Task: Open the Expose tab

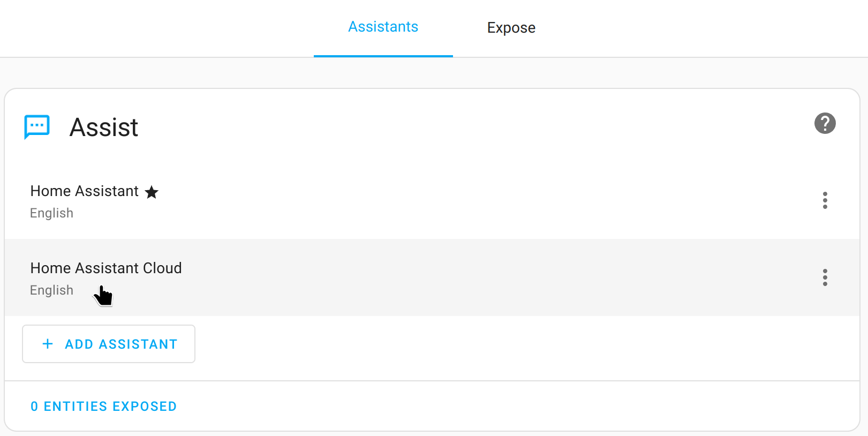Action: 511,28
